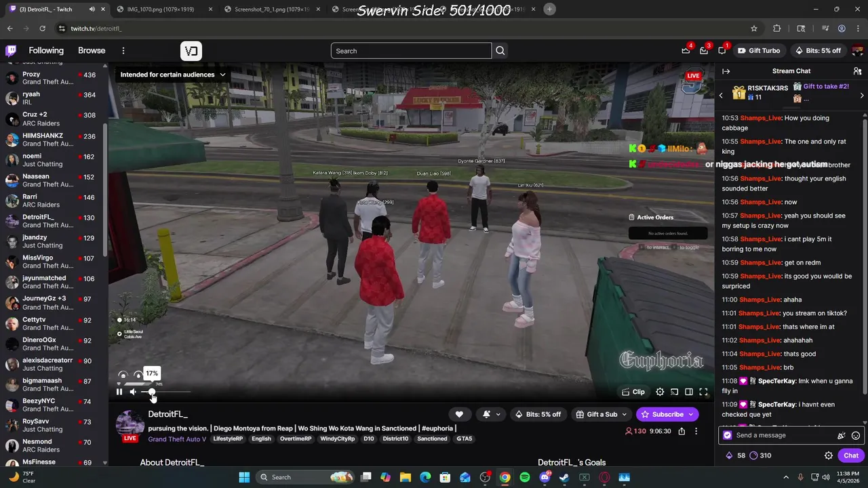Open a new browser tab
Screen dimensions: 868x488
549,9
